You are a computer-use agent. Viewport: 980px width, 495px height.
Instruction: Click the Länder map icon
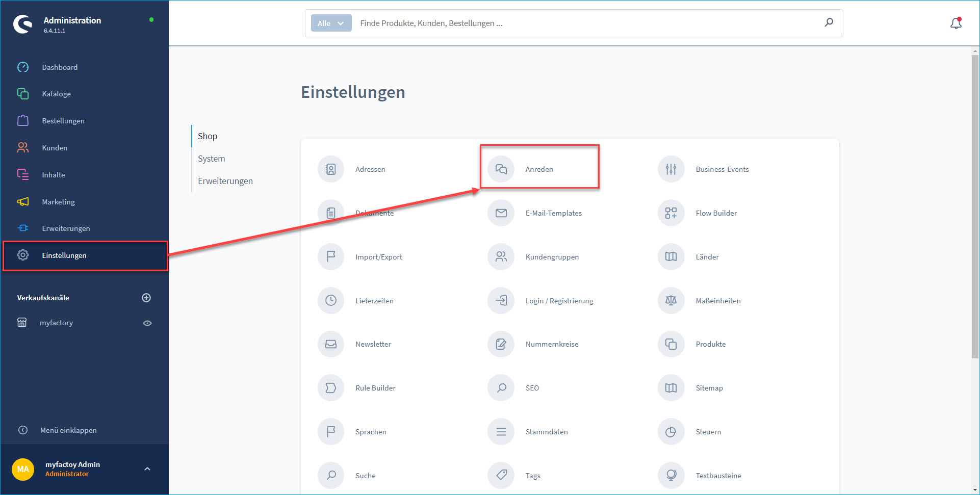(x=671, y=257)
